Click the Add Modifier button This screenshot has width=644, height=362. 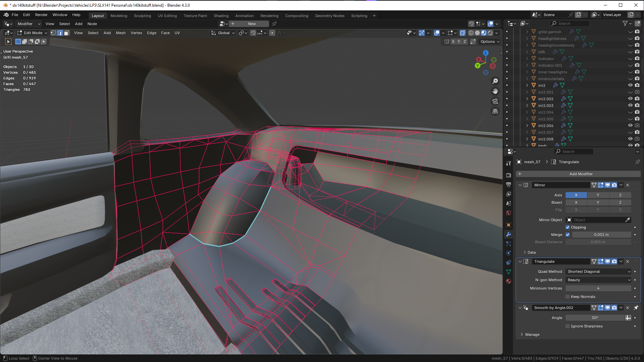tap(581, 174)
